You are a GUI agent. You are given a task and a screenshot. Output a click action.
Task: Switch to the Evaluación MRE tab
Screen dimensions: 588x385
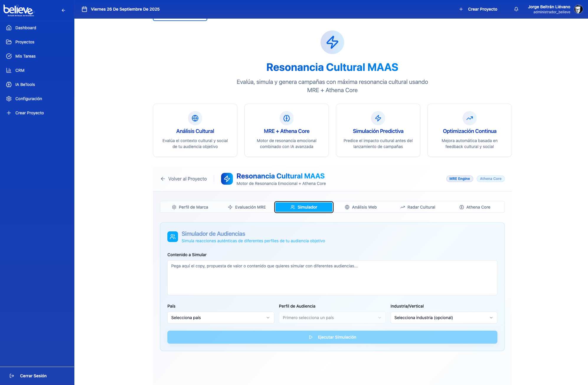(247, 207)
